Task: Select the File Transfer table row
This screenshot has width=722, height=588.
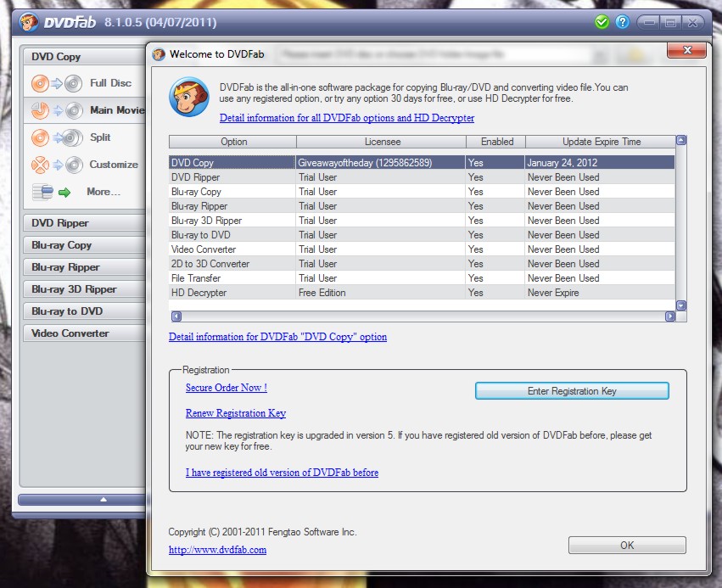Action: pos(422,278)
